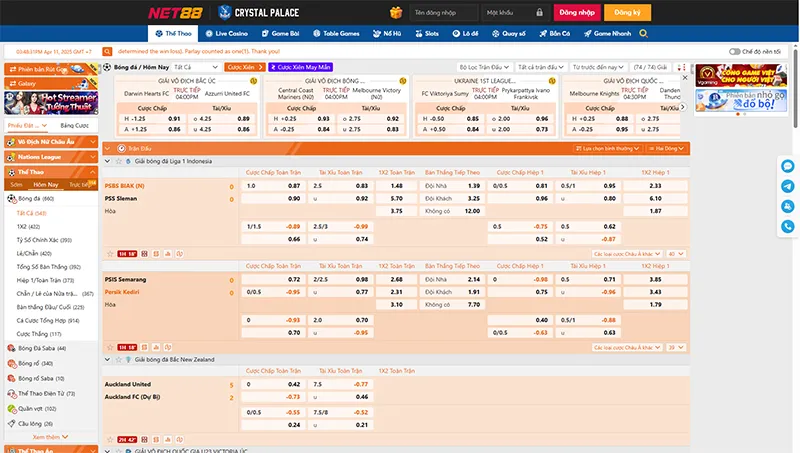Open statistics chart icon under PSIS Semarang match
The width and height of the screenshot is (800, 453).
[x=156, y=347]
